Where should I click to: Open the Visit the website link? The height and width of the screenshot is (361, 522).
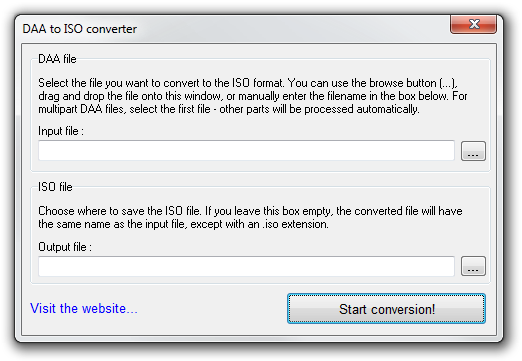tap(84, 308)
